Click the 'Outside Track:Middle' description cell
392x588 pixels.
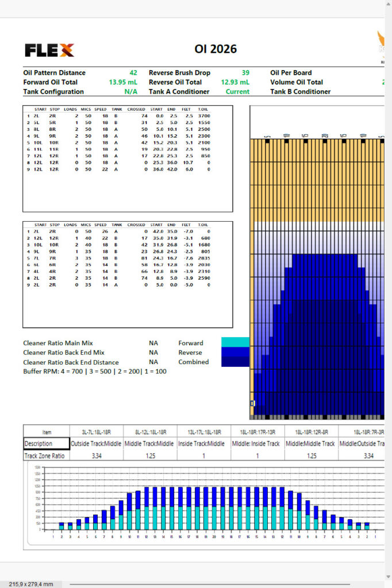[x=96, y=444]
